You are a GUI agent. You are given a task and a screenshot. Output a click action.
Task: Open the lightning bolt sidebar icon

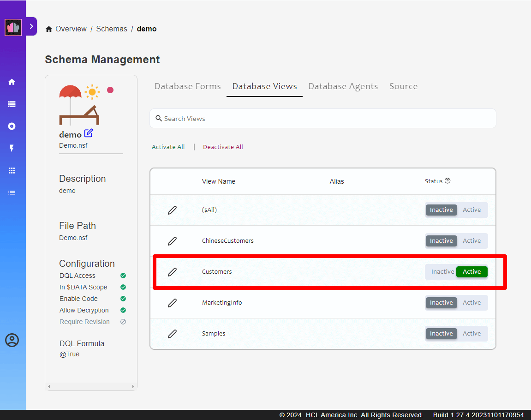pos(12,148)
